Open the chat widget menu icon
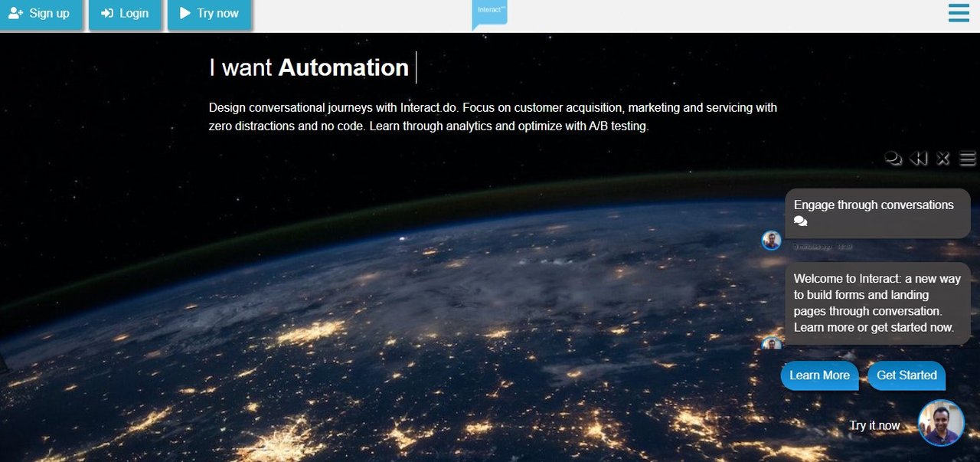The width and height of the screenshot is (980, 462). click(968, 159)
